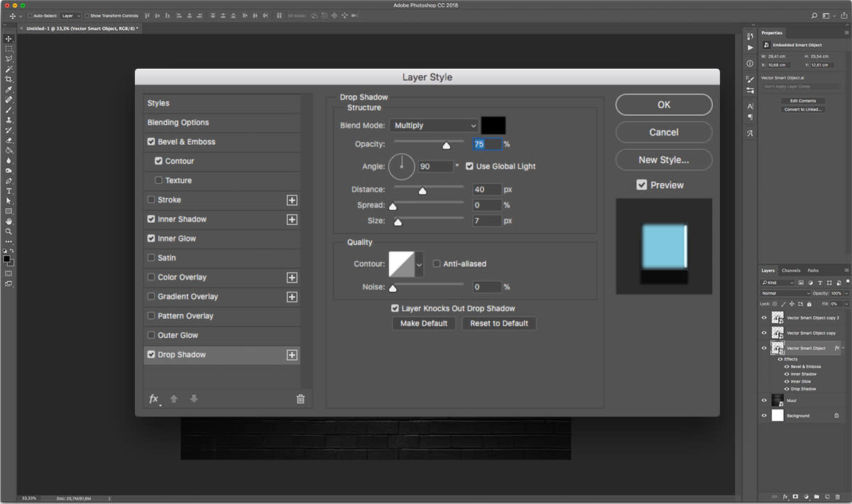Select the Eraser tool
The width and height of the screenshot is (852, 504).
[x=9, y=141]
